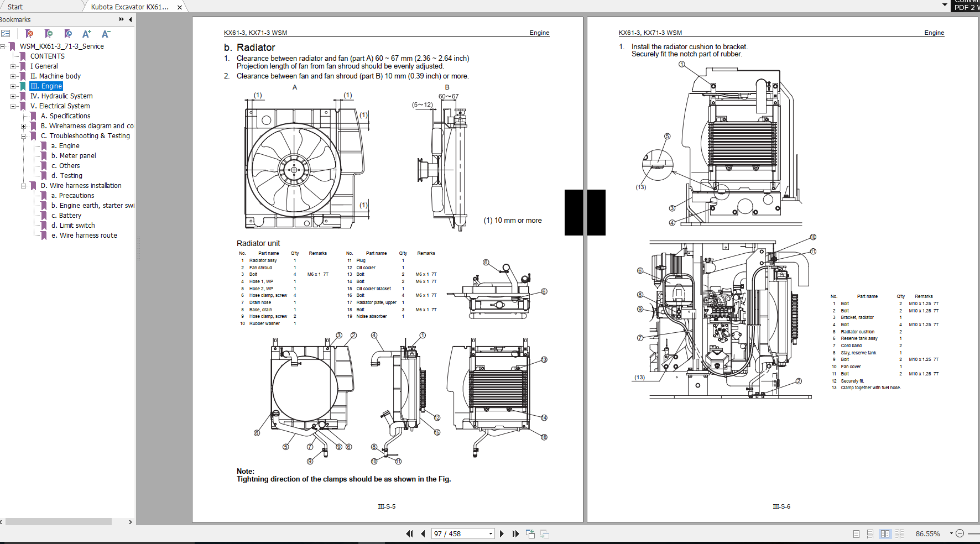Screen dimensions: 980x544
Task: Click the delete bookmark icon
Action: [29, 33]
